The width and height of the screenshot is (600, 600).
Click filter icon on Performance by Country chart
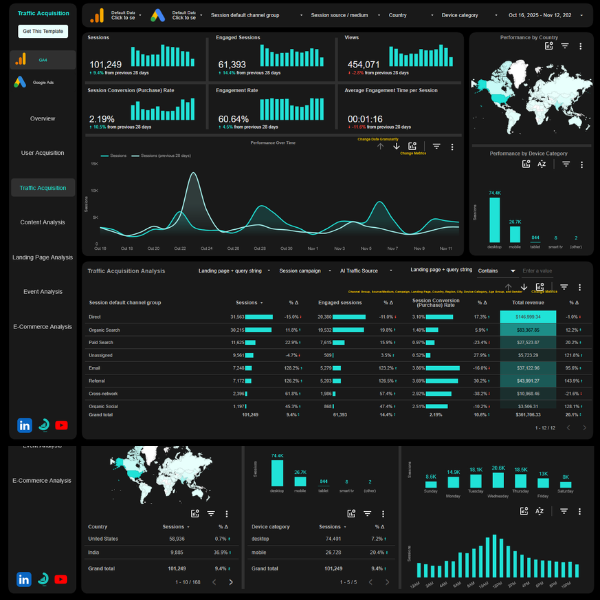(x=565, y=46)
